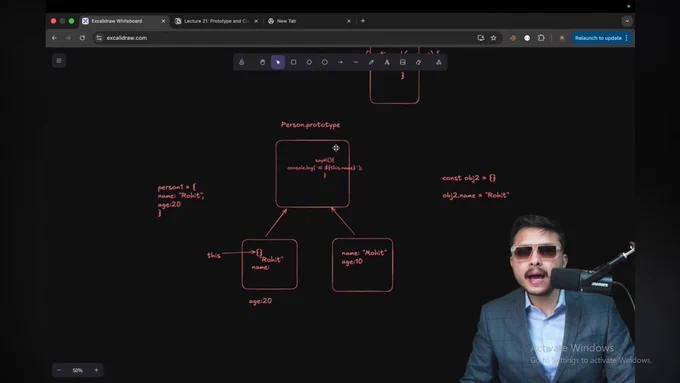Select the Person.prototype text label
The image size is (680, 383).
pos(311,125)
